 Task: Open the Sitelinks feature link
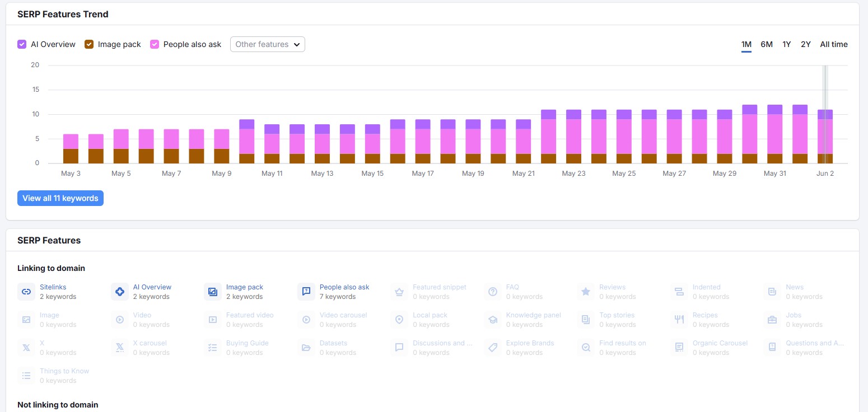click(53, 287)
